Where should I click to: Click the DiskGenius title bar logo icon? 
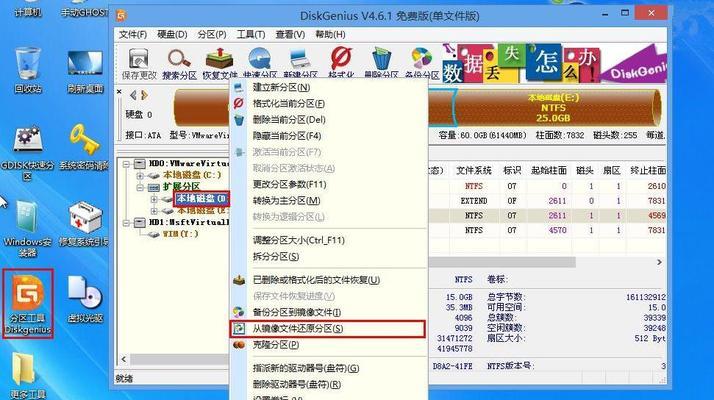(x=121, y=16)
